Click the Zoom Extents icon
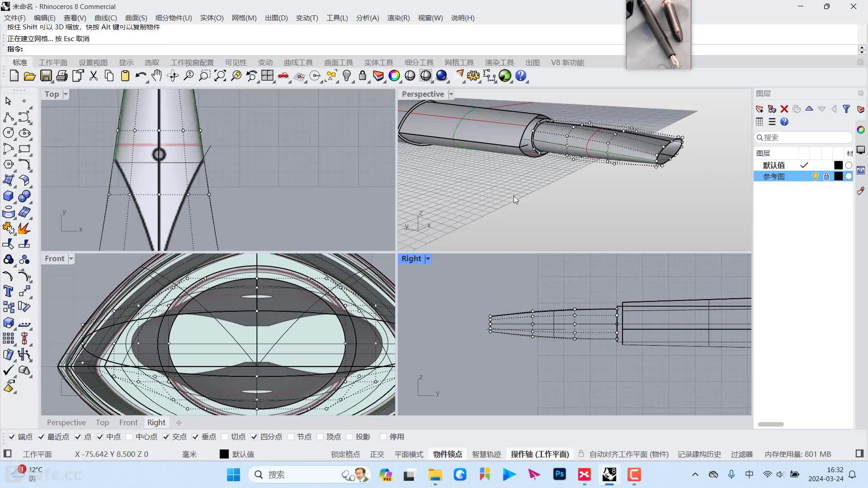 [x=220, y=76]
